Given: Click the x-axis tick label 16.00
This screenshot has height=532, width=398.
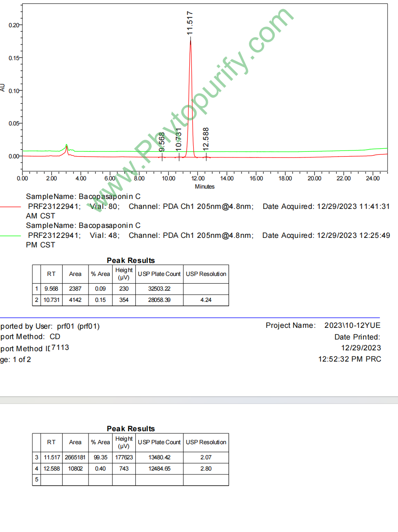Looking at the screenshot, I should [x=256, y=178].
